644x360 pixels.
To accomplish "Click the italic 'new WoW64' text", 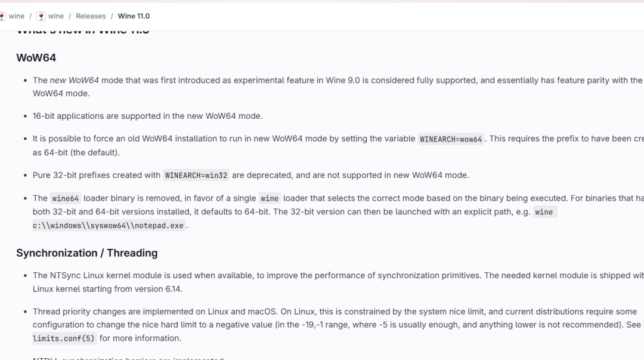I will [74, 81].
